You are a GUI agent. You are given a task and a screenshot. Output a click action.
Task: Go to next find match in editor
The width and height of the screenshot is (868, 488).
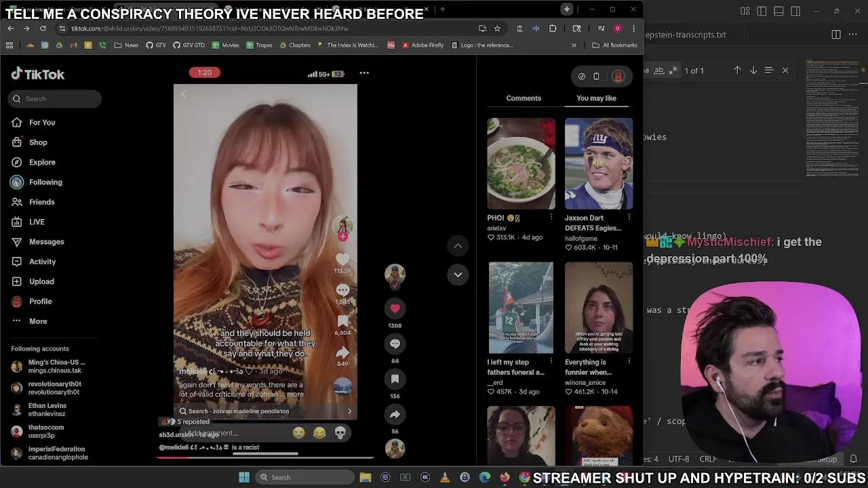[753, 70]
